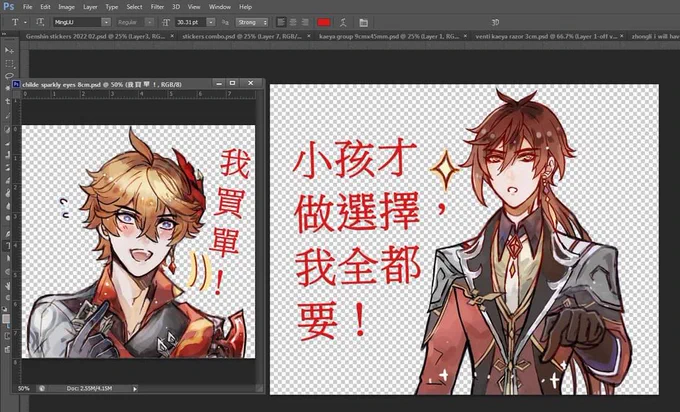The height and width of the screenshot is (412, 680).
Task: Select the Hand tool
Action: pos(8,285)
